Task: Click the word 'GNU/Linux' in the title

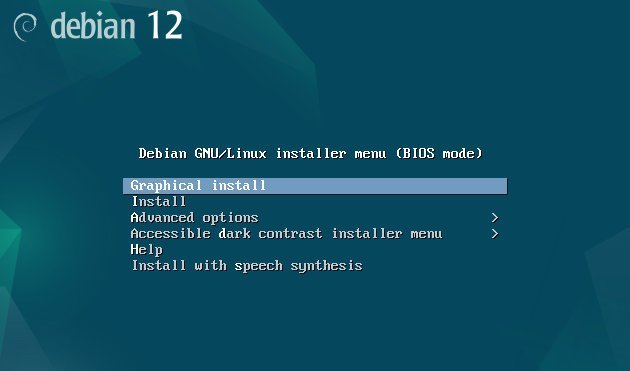Action: pyautogui.click(x=230, y=154)
